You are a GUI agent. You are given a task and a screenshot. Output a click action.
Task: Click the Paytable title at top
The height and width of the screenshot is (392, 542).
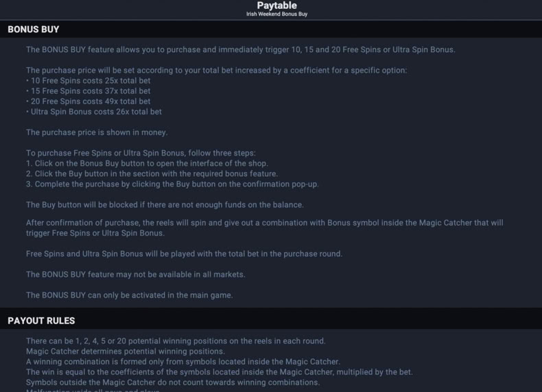pyautogui.click(x=276, y=5)
